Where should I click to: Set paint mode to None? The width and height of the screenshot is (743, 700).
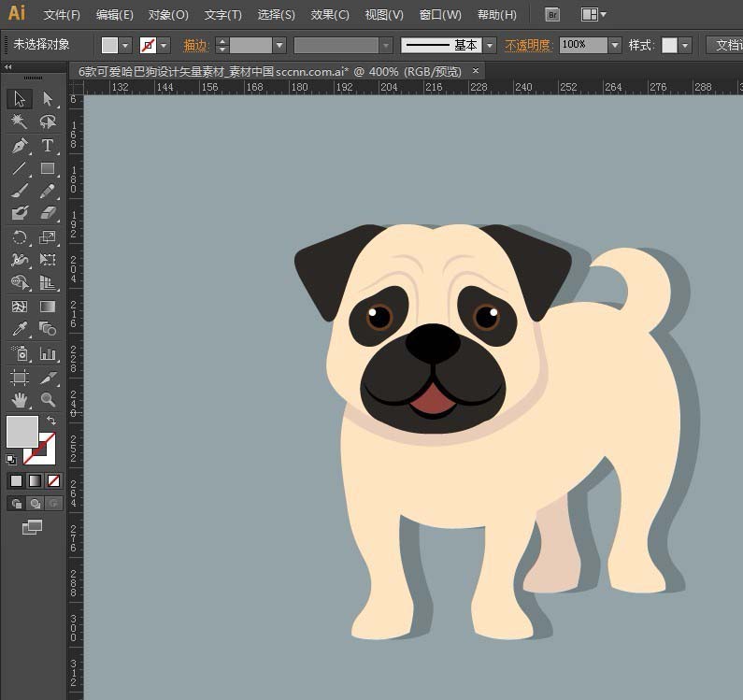(x=53, y=481)
